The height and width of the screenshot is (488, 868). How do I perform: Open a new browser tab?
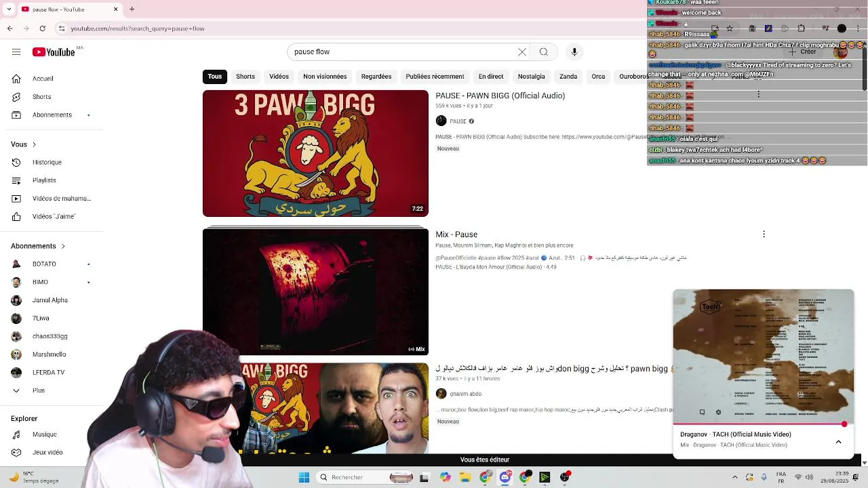[x=132, y=9]
